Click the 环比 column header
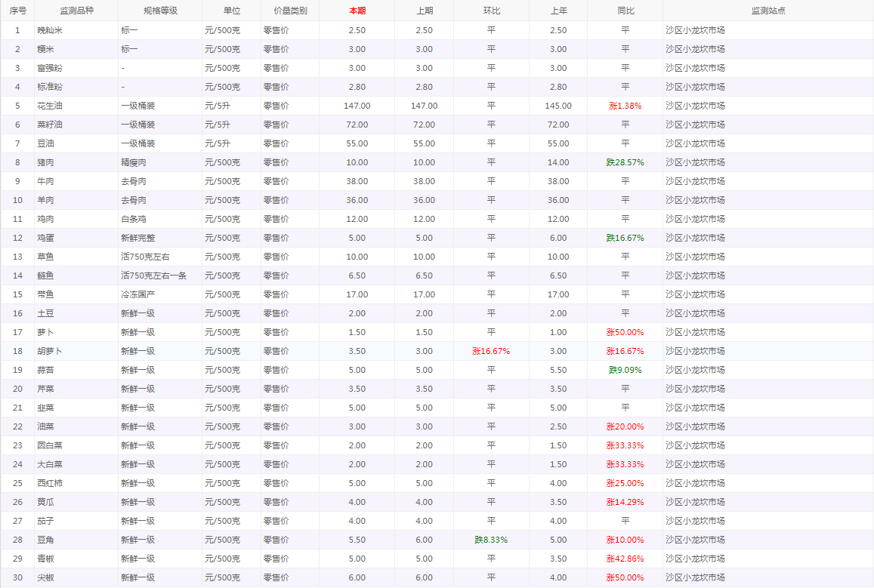This screenshot has width=874, height=588. click(x=491, y=11)
